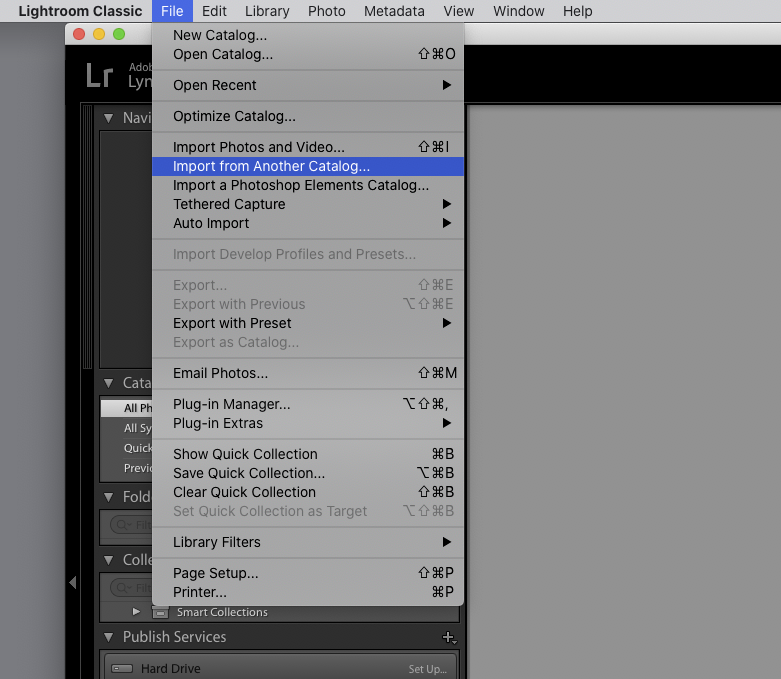The image size is (781, 679).
Task: Collapse the Publish Services panel
Action: point(109,637)
